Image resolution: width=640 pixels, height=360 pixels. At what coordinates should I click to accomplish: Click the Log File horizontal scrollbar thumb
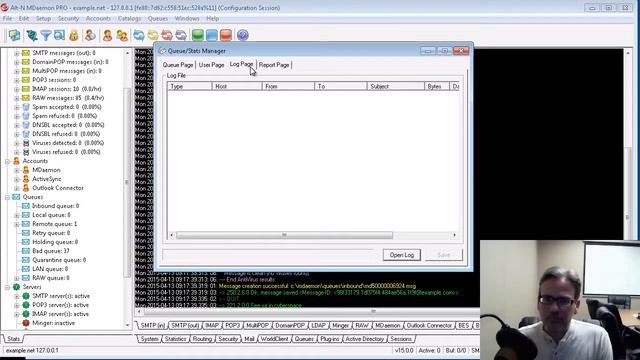click(x=284, y=235)
